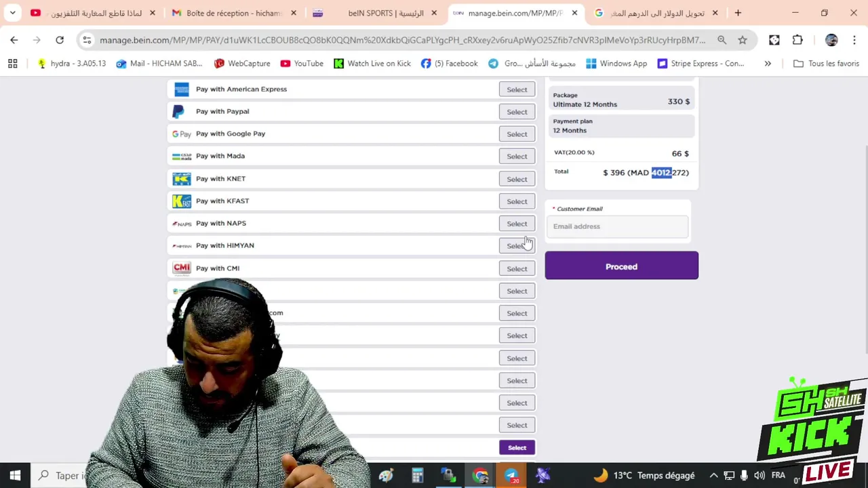This screenshot has height=488, width=868.
Task: Expand hidden system tray icons
Action: [x=713, y=476]
